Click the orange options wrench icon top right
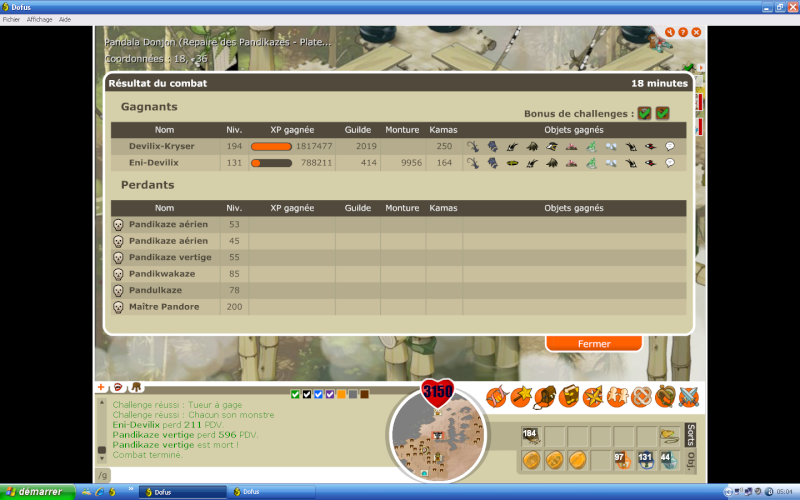The image size is (800, 500). [669, 32]
